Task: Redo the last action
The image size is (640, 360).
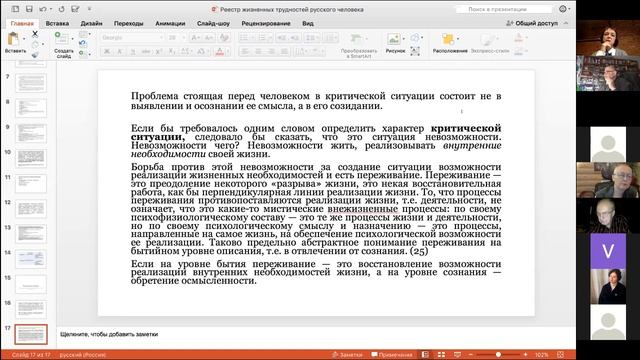Action: tap(62, 9)
